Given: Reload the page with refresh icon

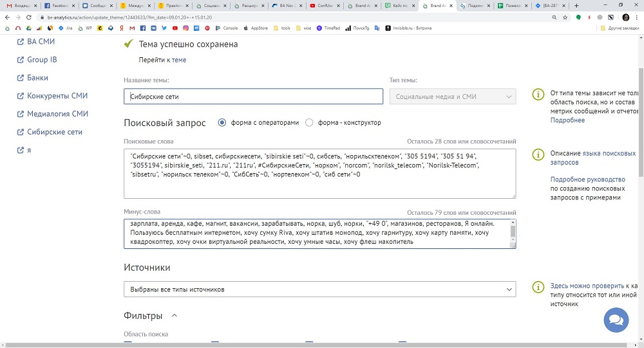Looking at the screenshot, I should click(x=29, y=17).
